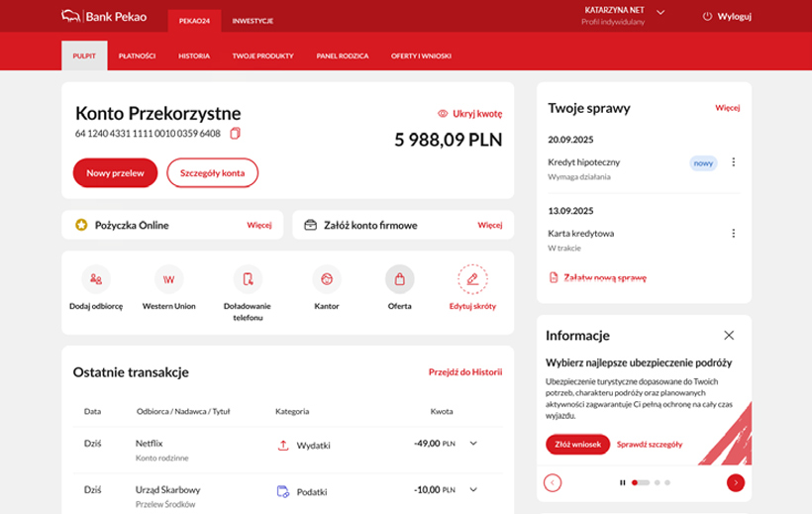Click the Załatw nową sprawę link

pos(605,277)
